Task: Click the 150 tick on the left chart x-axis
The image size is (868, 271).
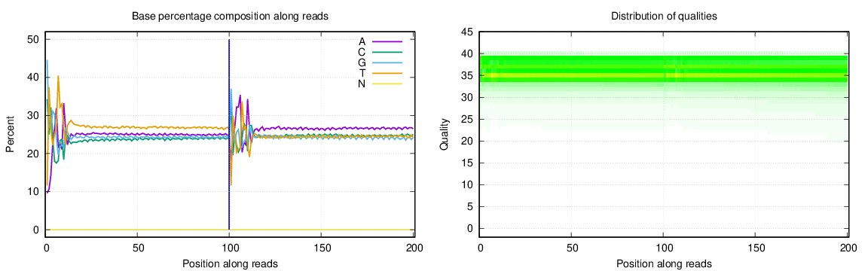Action: click(x=321, y=247)
